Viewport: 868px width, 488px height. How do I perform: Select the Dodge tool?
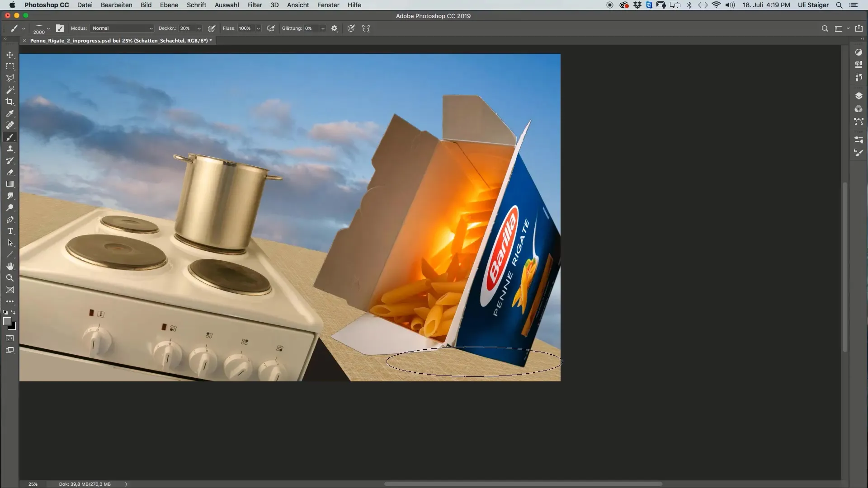[10, 207]
